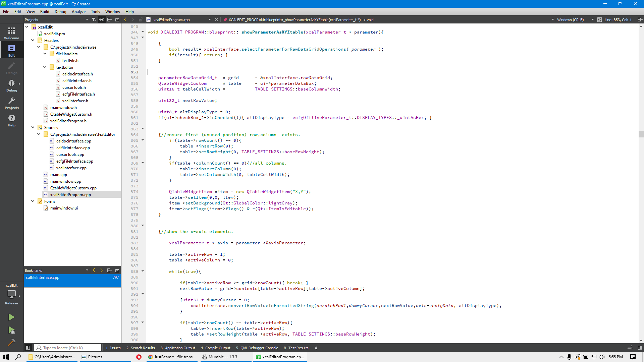Image resolution: width=644 pixels, height=362 pixels.
Task: Go to next bookmark
Action: coord(102,270)
